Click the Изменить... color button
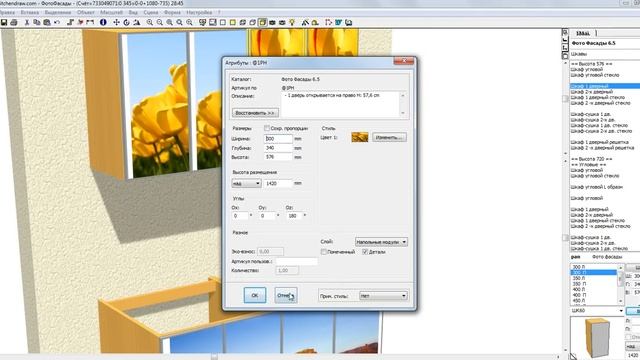The width and height of the screenshot is (640, 360). tap(389, 138)
